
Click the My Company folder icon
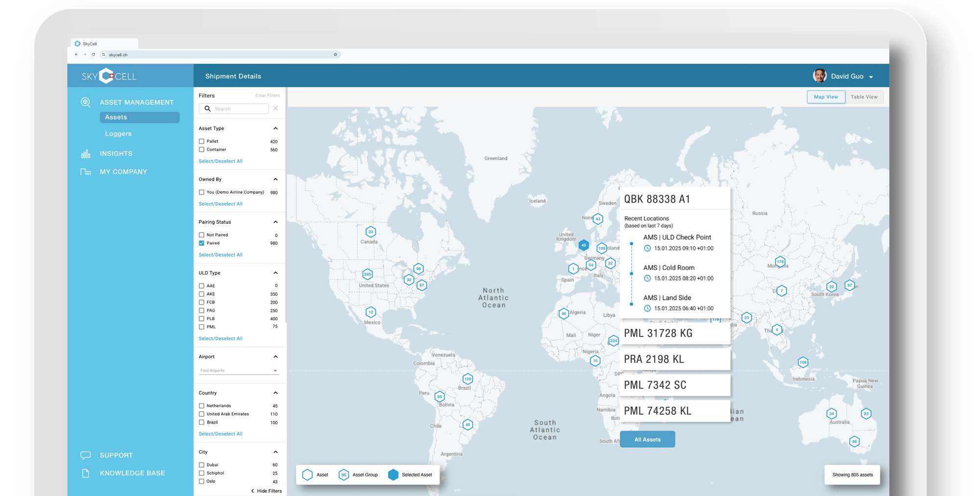86,172
